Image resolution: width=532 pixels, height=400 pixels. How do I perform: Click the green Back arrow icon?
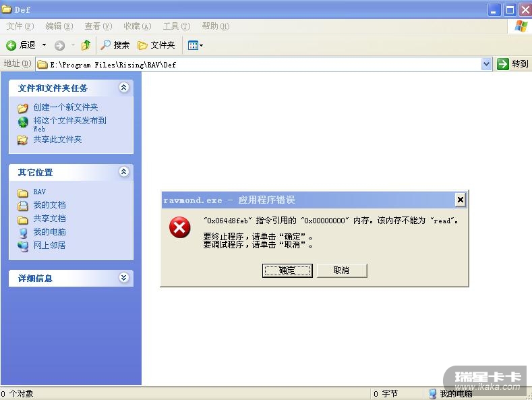(11, 45)
